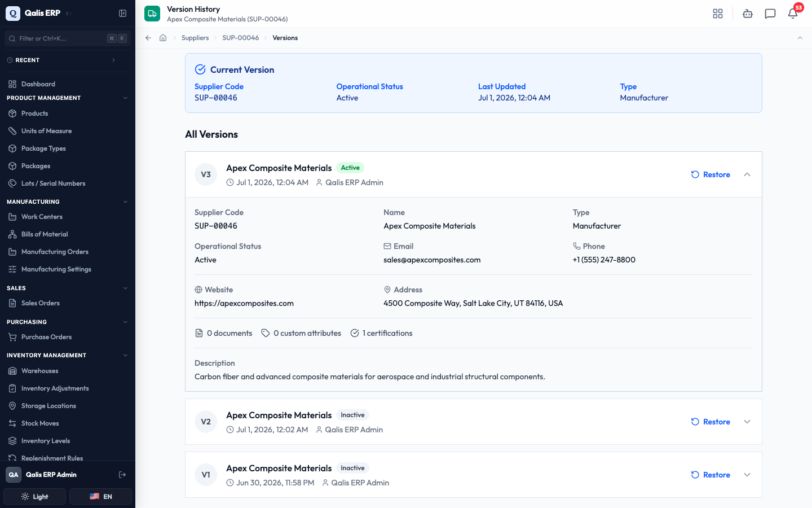812x508 pixels.
Task: Focus the Filter or Ctrl+K search field
Action: tap(68, 38)
